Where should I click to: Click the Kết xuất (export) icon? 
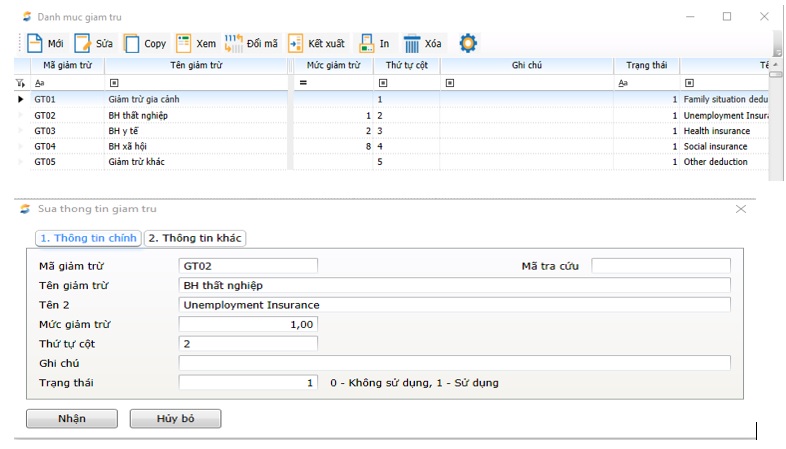tap(296, 43)
